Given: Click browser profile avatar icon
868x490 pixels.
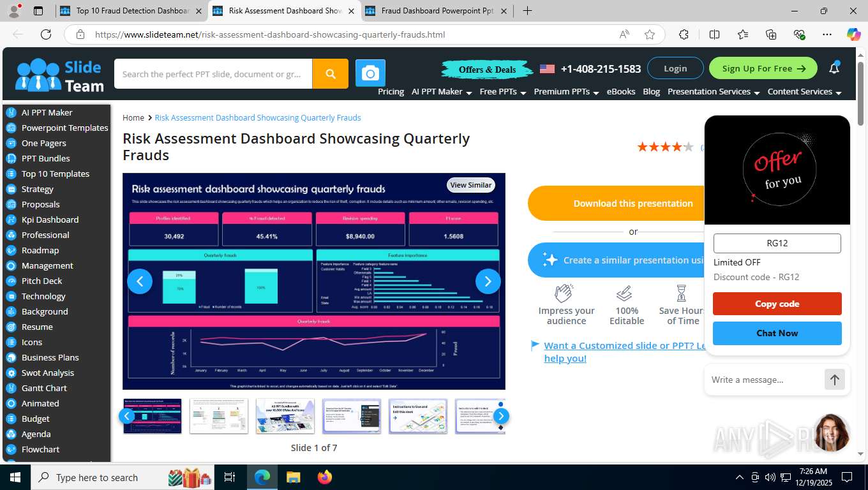Looking at the screenshot, I should 14,11.
